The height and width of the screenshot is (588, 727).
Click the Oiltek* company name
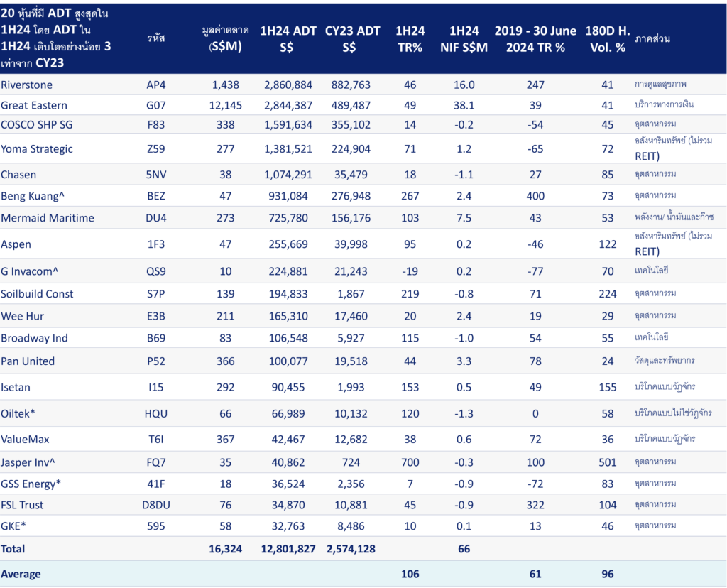pos(18,413)
